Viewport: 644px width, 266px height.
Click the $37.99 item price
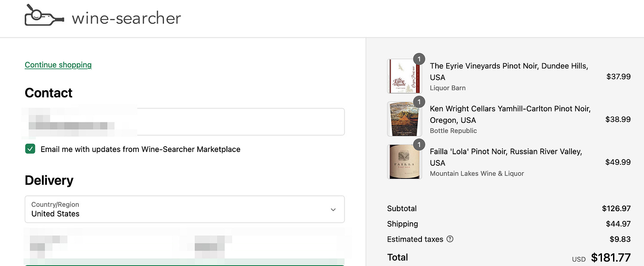[618, 76]
